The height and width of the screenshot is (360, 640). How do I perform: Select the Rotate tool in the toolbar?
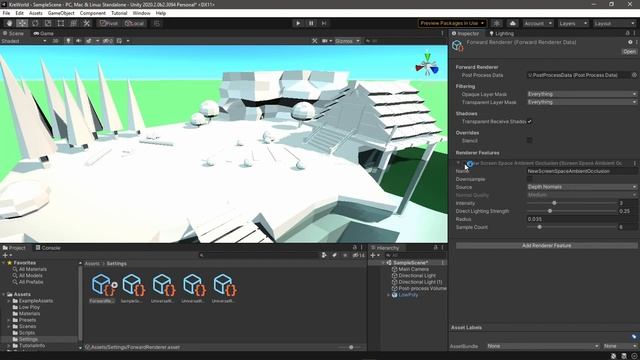coord(35,23)
